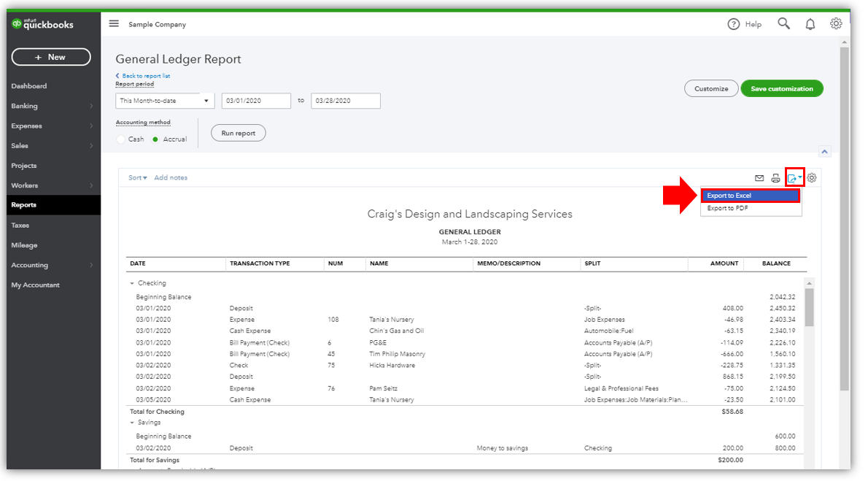Click the Sample Company name

coord(158,25)
